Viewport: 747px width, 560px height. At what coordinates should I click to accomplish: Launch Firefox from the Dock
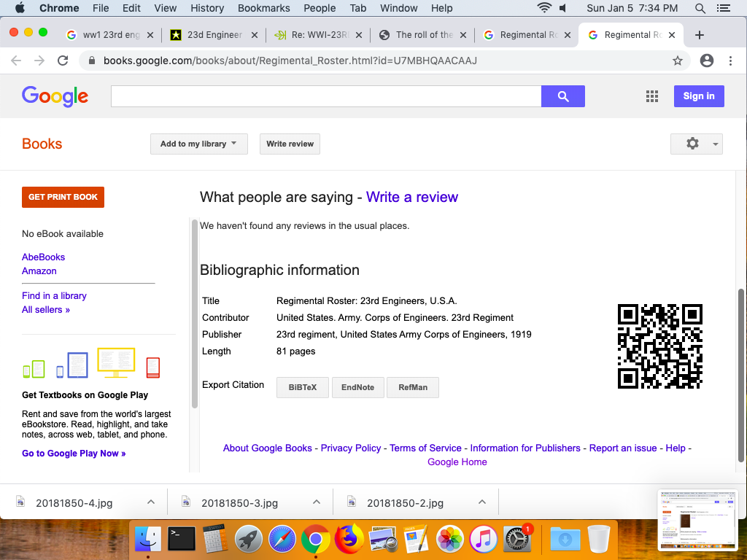pyautogui.click(x=349, y=540)
